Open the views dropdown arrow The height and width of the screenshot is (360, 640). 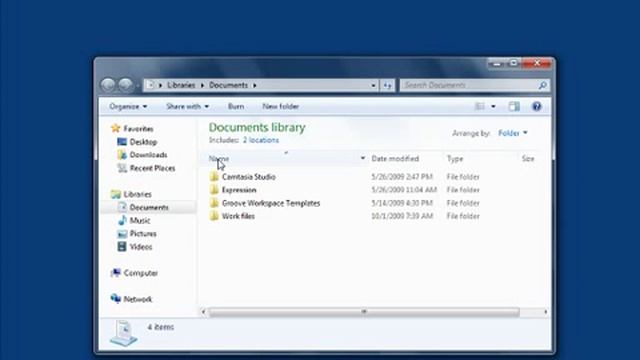tap(493, 107)
